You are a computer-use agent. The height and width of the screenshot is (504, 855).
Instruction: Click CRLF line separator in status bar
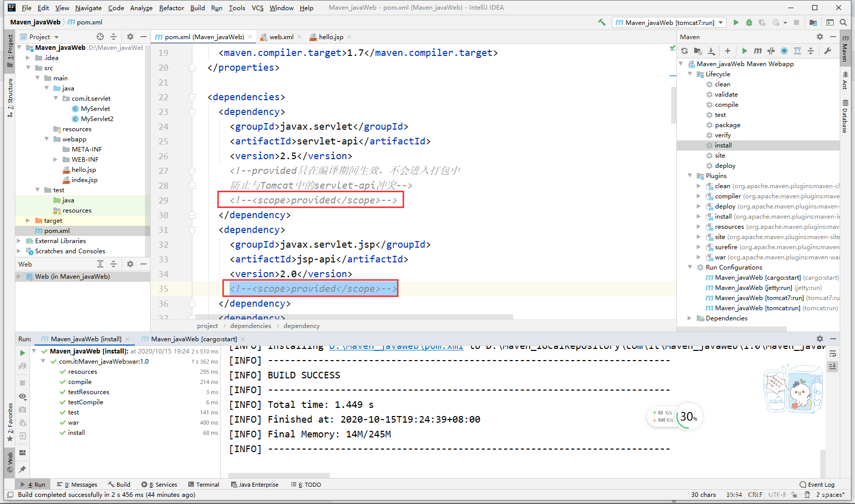(x=755, y=495)
